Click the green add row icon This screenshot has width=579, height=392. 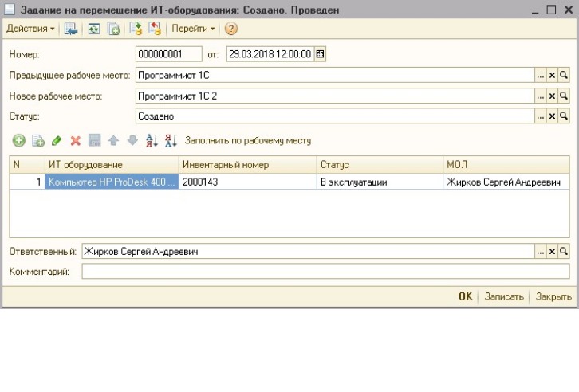[x=19, y=140]
